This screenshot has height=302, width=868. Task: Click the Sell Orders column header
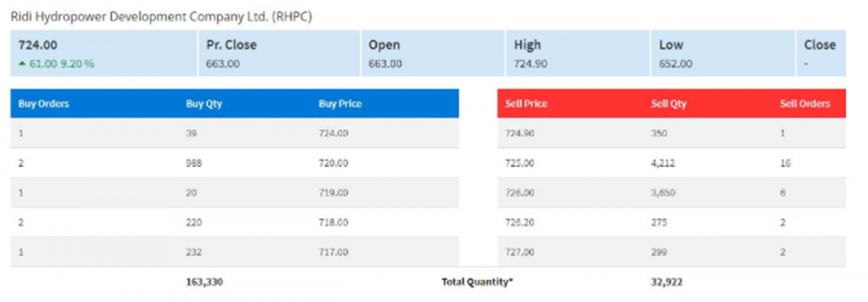[804, 104]
